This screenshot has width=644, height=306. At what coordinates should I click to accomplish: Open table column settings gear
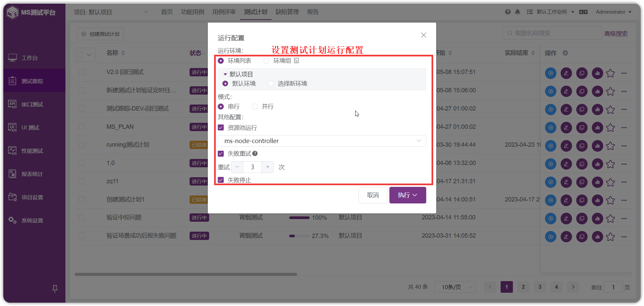click(565, 53)
